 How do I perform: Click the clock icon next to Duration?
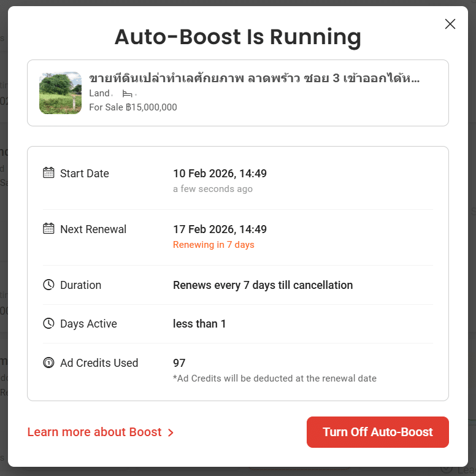pos(48,285)
